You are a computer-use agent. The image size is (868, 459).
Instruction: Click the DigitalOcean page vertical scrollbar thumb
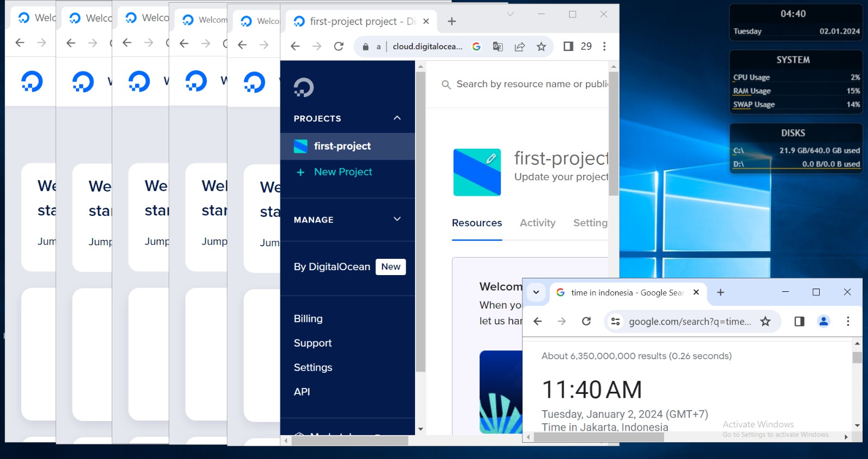pyautogui.click(x=614, y=133)
